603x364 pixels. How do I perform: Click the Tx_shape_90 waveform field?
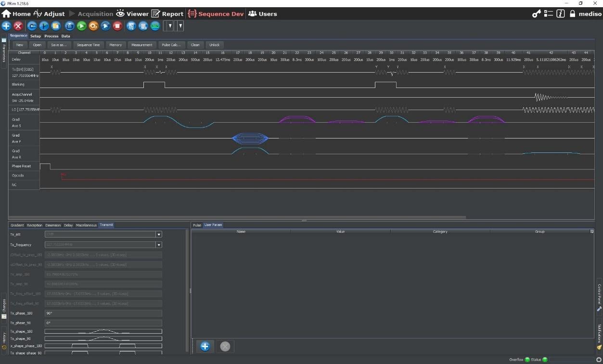point(103,339)
